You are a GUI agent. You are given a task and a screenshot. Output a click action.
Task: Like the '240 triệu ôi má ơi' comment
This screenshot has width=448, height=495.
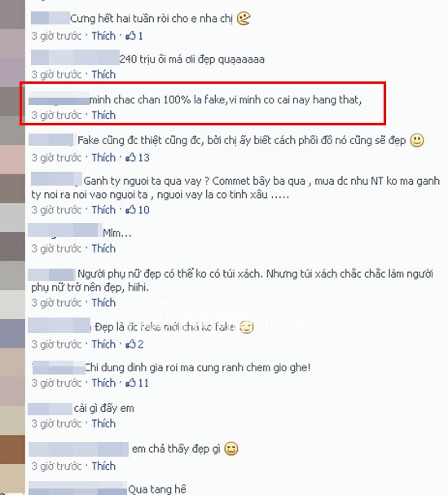point(103,75)
